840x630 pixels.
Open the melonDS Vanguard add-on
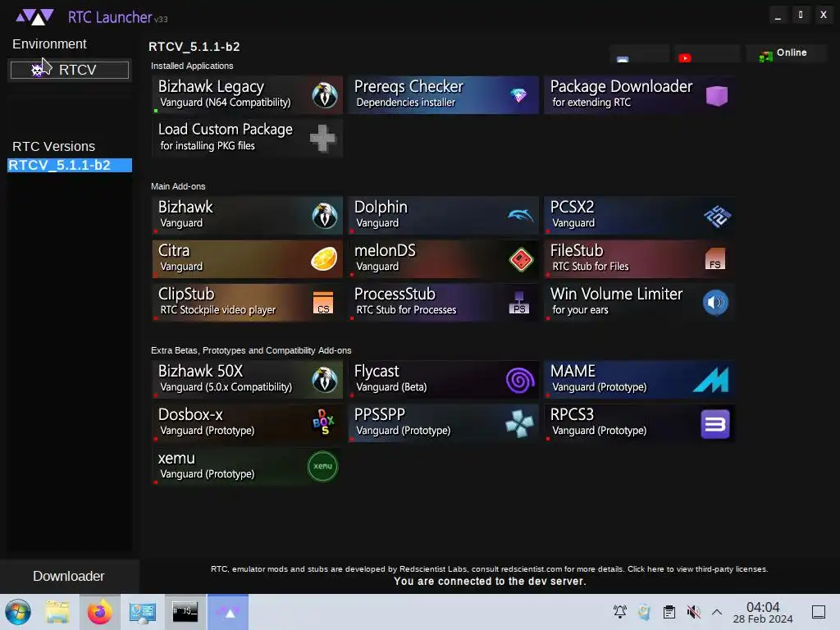tap(443, 258)
